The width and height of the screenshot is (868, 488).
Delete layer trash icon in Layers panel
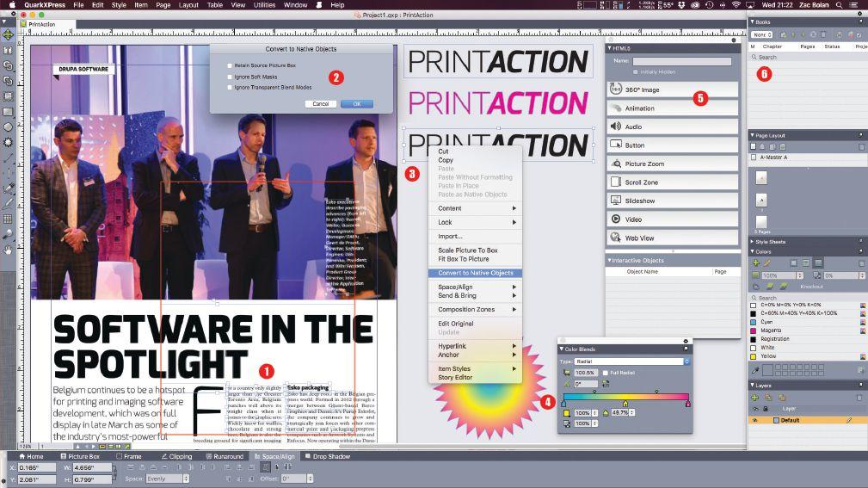tap(859, 397)
